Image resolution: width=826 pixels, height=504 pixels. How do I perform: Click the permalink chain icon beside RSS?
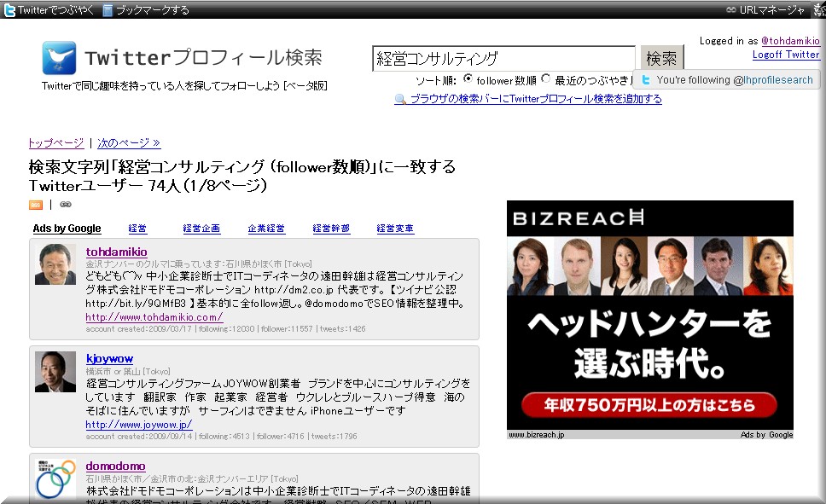(66, 205)
